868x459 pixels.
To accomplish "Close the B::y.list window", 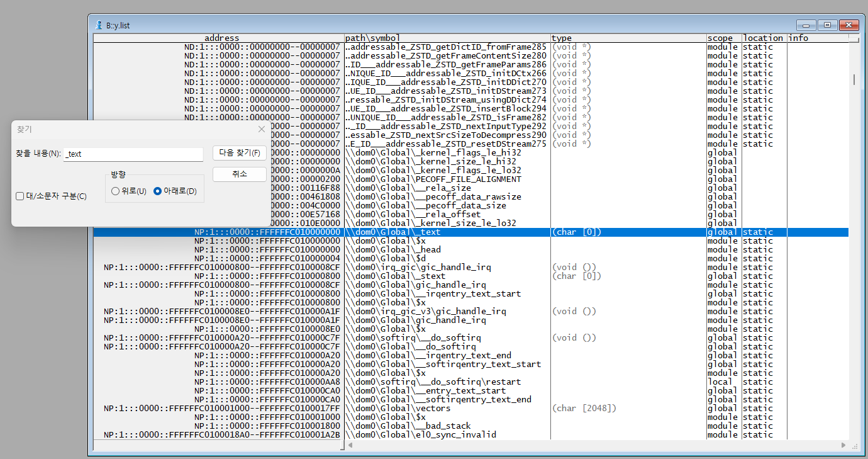I will click(x=849, y=25).
